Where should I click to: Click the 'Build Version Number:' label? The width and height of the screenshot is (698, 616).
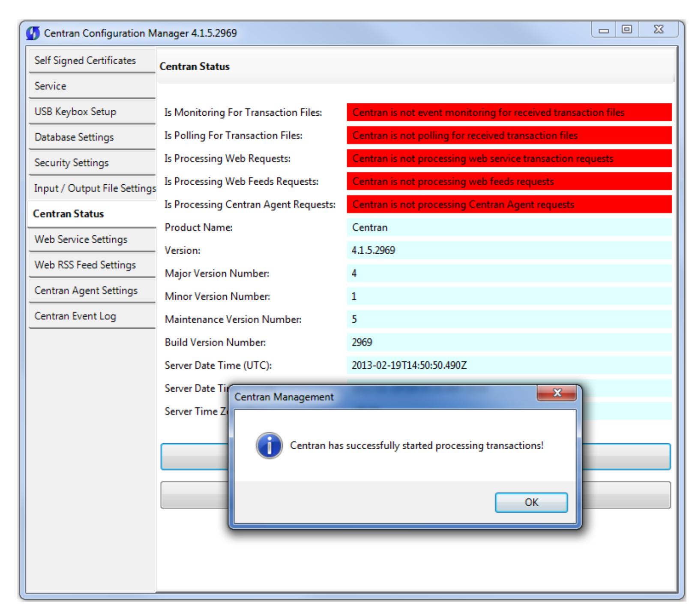pos(215,343)
